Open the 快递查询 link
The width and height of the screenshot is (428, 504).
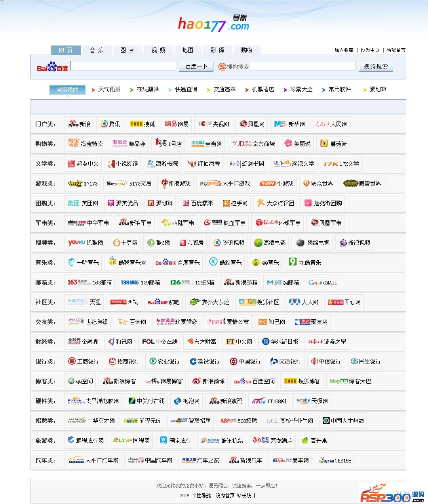point(186,89)
